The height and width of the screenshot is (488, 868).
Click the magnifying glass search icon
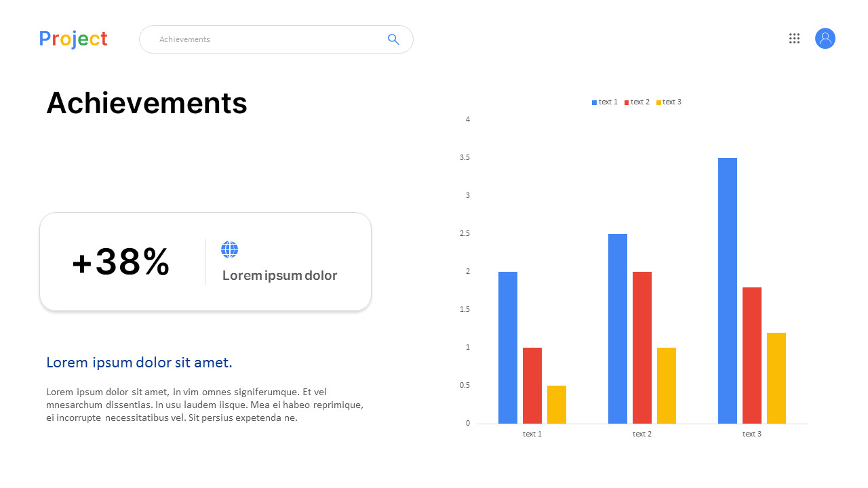(x=393, y=39)
